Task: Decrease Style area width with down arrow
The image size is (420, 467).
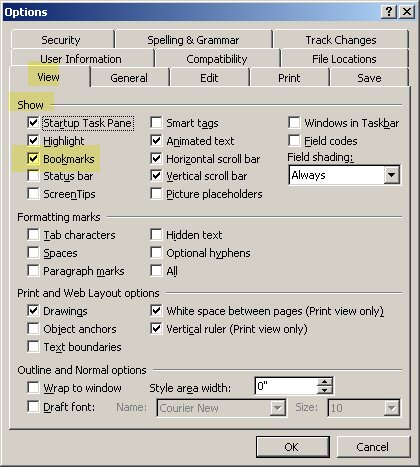Action: 325,390
